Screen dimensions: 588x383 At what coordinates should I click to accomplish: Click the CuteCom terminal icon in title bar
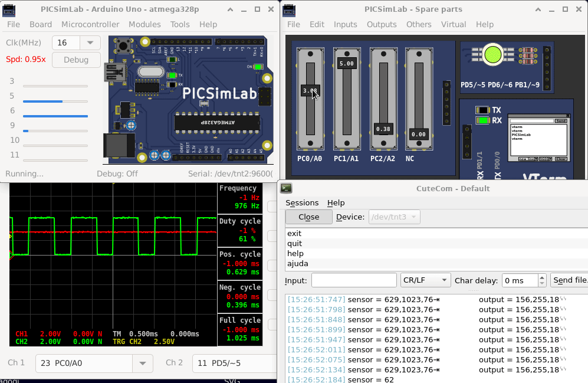[x=285, y=188]
